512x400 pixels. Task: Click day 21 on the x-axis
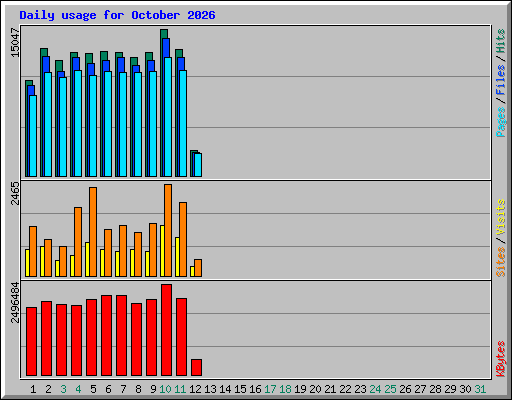click(330, 389)
